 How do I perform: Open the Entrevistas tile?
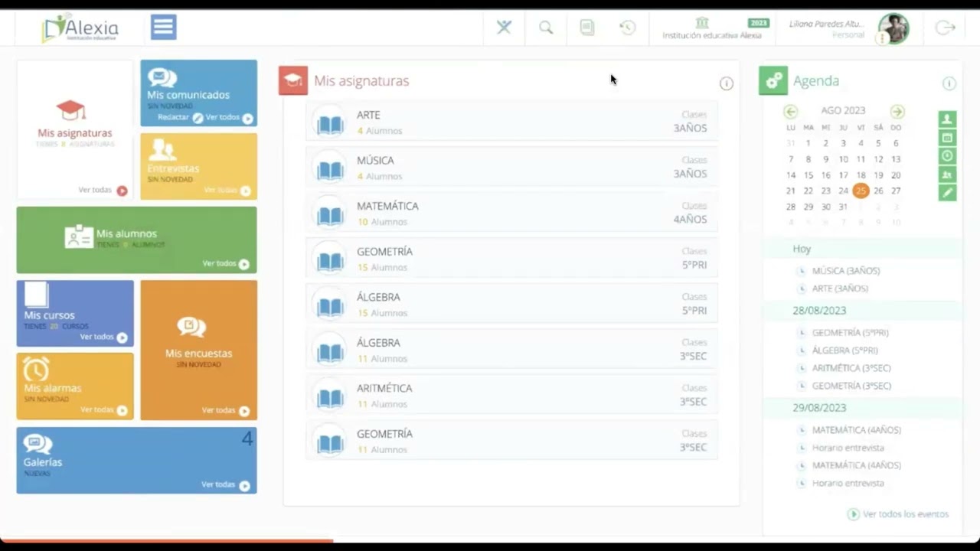[x=198, y=166]
